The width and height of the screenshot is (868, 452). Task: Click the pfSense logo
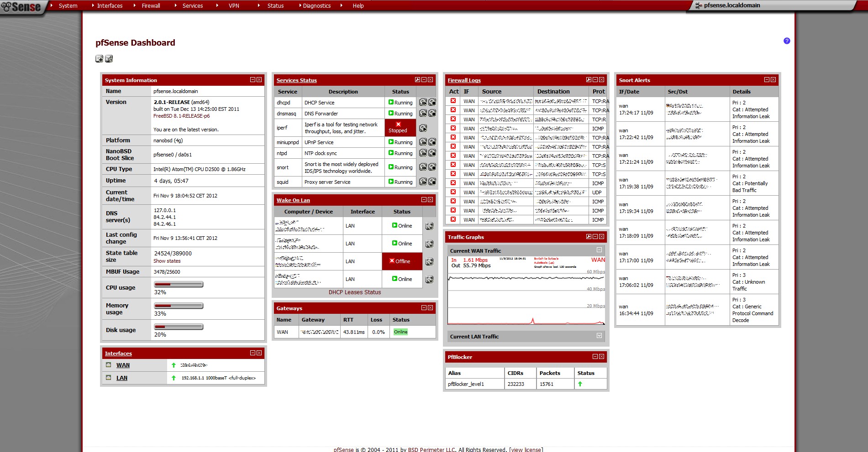[x=21, y=6]
